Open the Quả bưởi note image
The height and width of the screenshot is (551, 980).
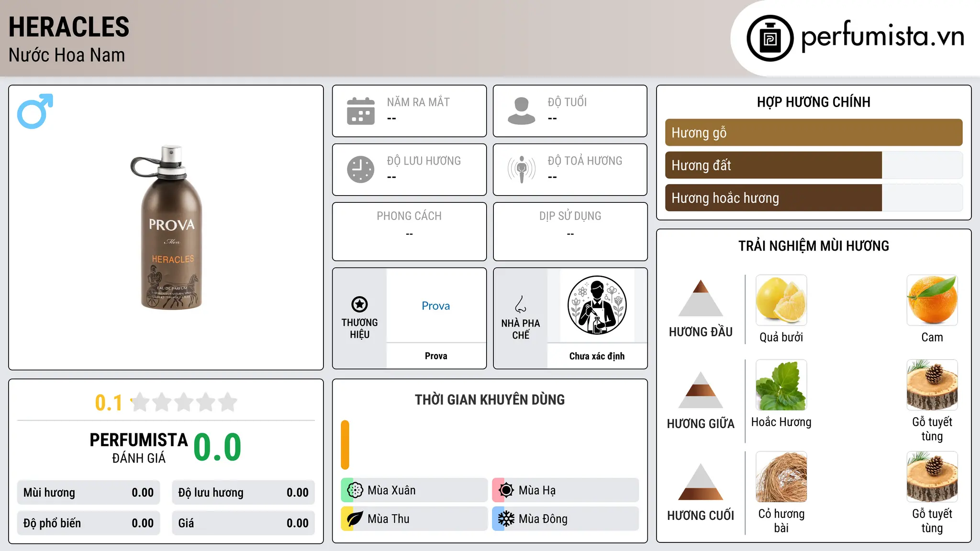pos(781,300)
